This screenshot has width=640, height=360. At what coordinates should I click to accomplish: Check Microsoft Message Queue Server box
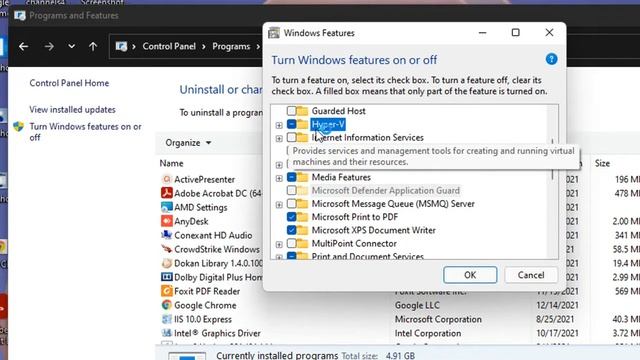[291, 203]
